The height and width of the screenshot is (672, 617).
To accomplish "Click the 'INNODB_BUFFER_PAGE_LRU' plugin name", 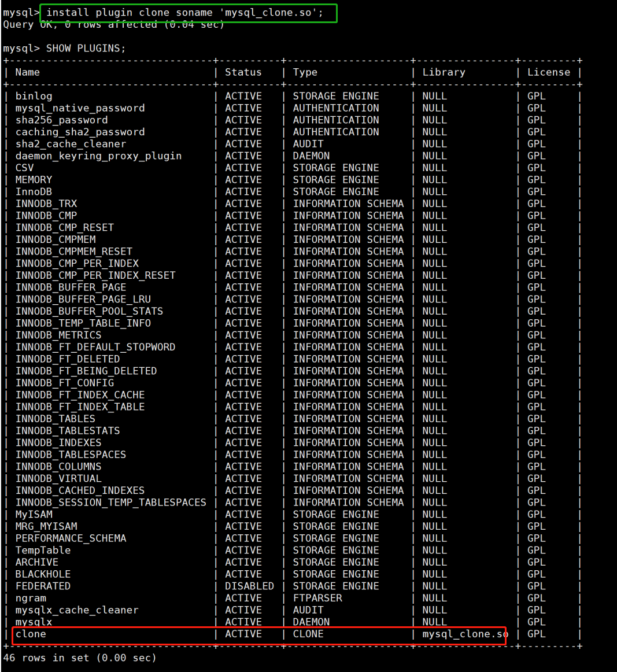I will [83, 299].
